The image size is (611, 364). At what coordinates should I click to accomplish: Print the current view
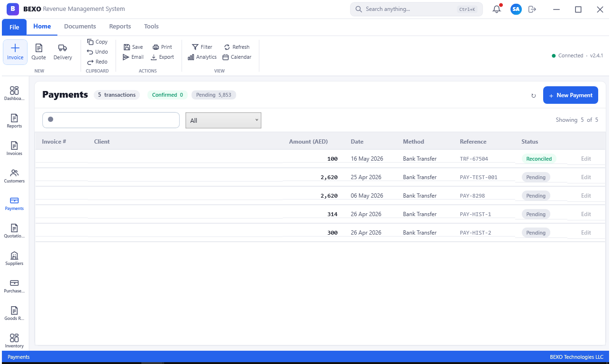162,47
